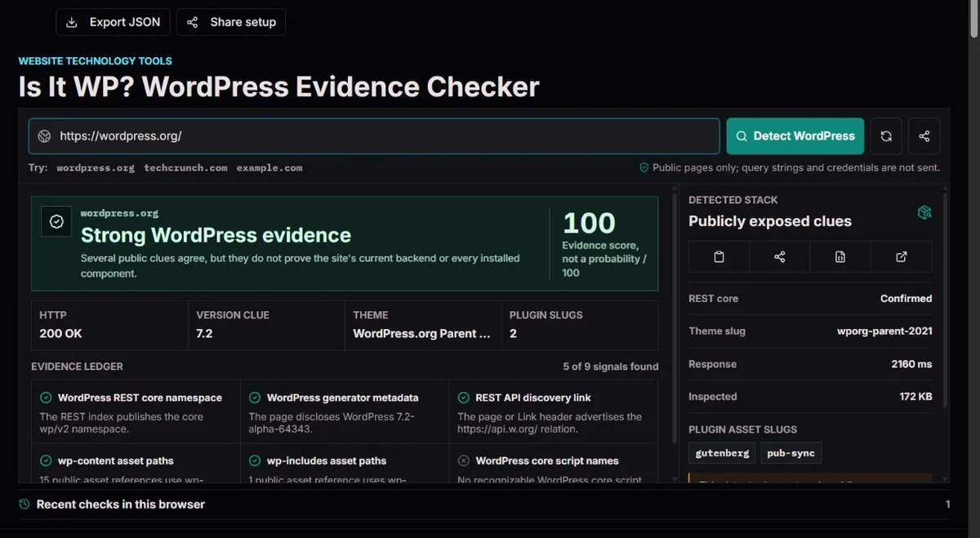Click the shield icon next to privacy note
The height and width of the screenshot is (538, 980).
pos(644,167)
